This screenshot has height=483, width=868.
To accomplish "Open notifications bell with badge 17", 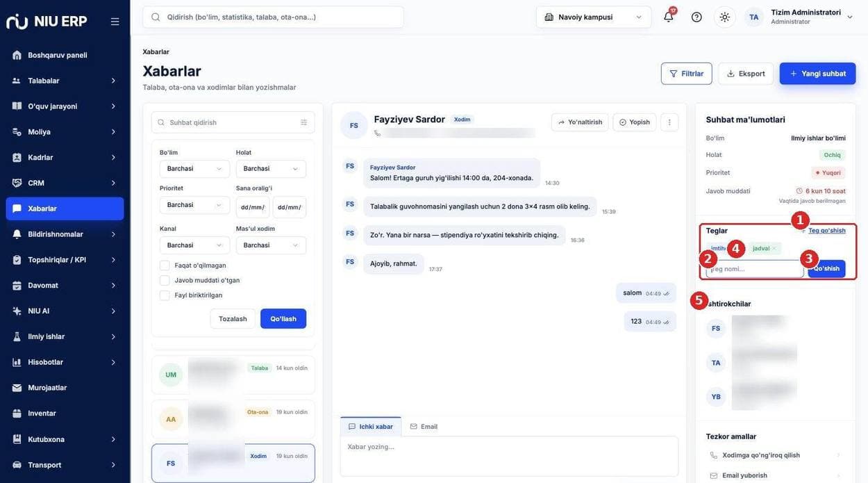I will [x=669, y=17].
